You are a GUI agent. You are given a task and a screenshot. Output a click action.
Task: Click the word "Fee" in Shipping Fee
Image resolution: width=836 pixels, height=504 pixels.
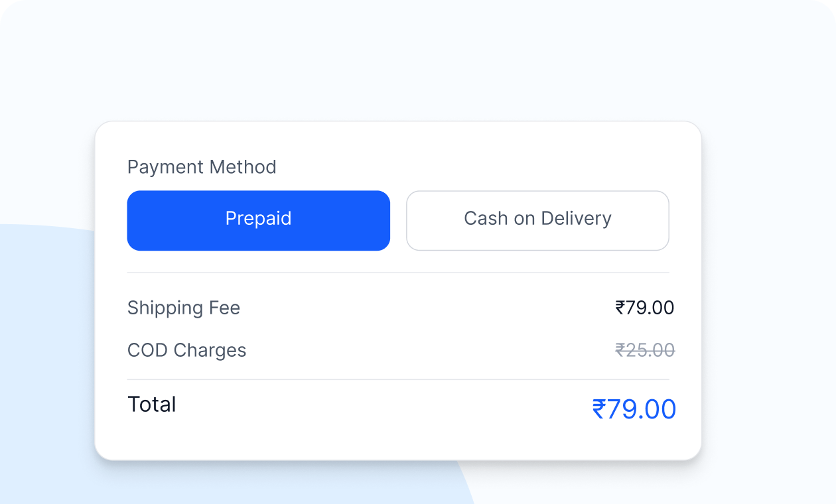tap(226, 308)
